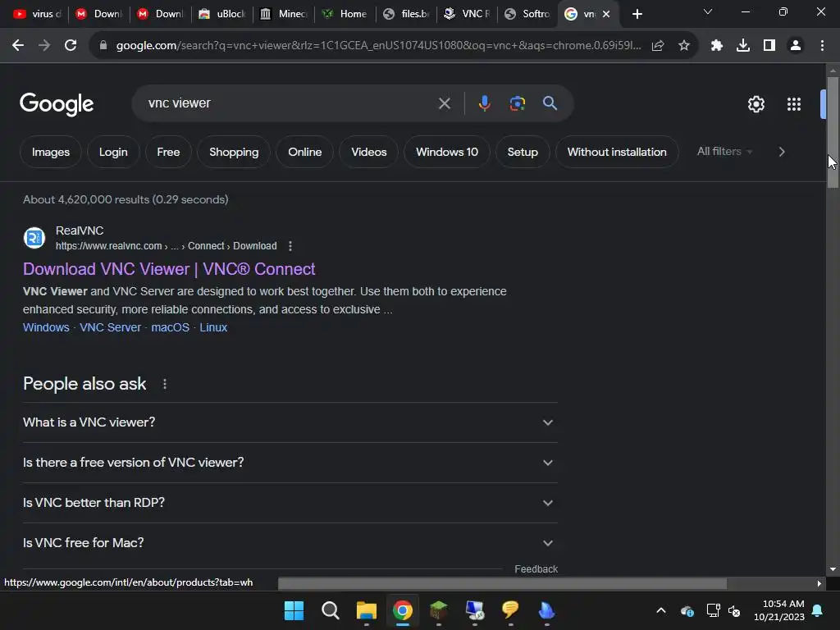Filter results by Shopping

(x=234, y=152)
